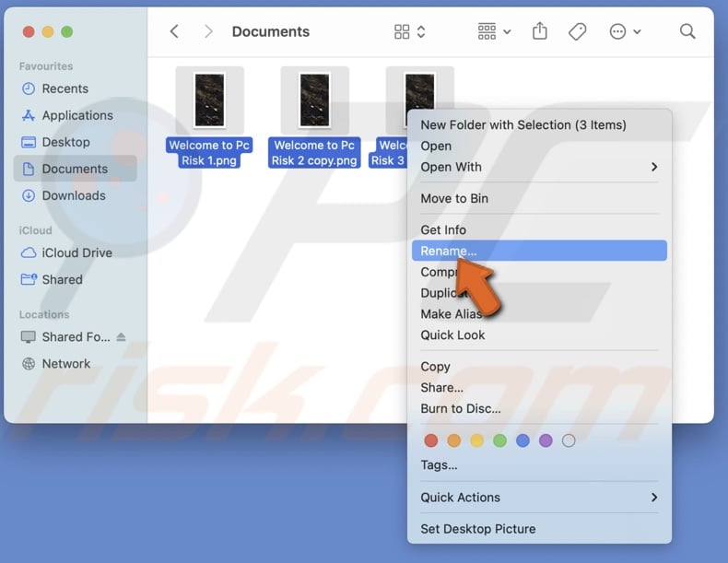
Task: Eject the Shared Folders volume
Action: pos(122,337)
